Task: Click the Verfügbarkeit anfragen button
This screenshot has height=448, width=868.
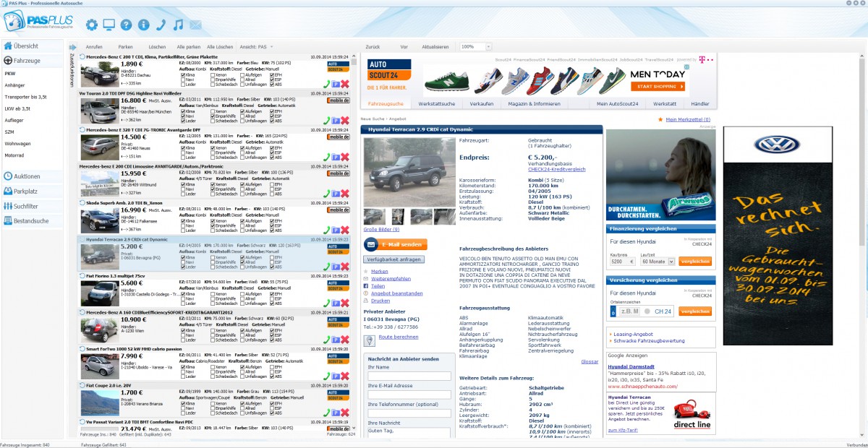Action: [x=394, y=259]
